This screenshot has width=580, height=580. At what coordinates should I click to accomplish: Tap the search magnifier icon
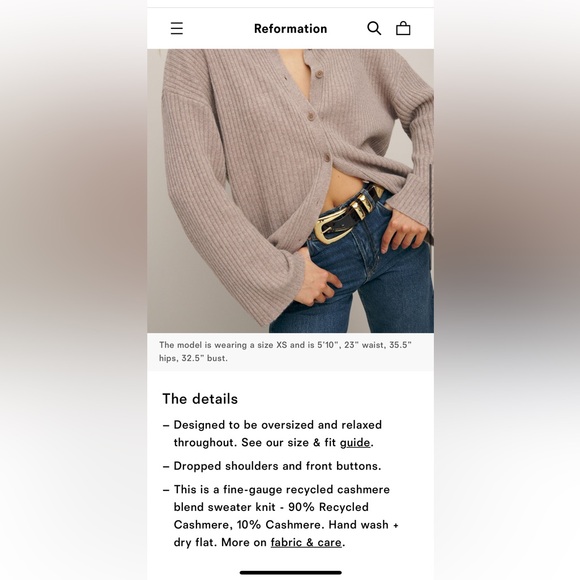(374, 28)
